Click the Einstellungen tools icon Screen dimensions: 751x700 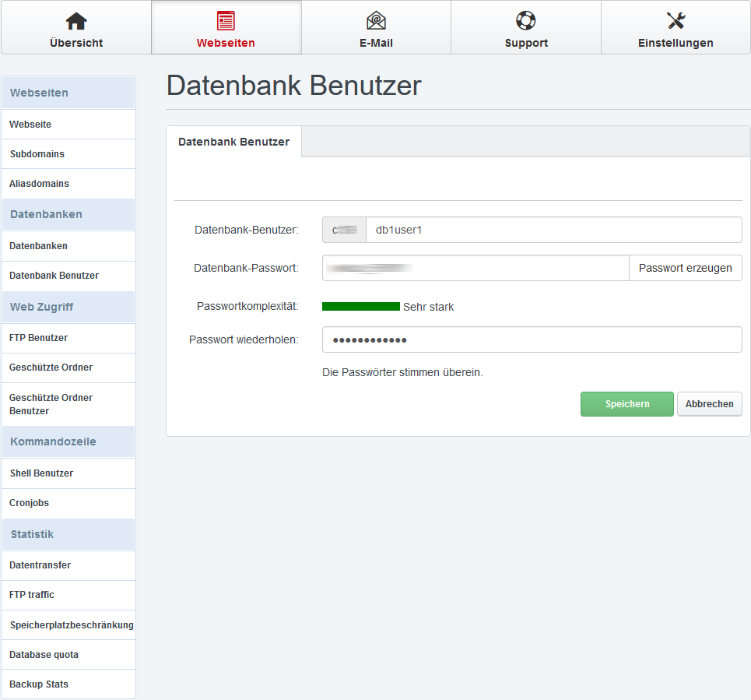tap(676, 21)
